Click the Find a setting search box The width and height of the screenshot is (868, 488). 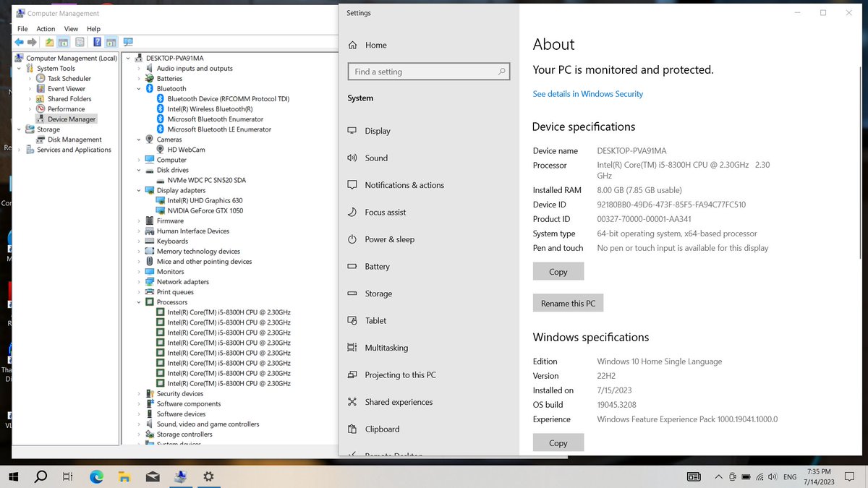(429, 72)
